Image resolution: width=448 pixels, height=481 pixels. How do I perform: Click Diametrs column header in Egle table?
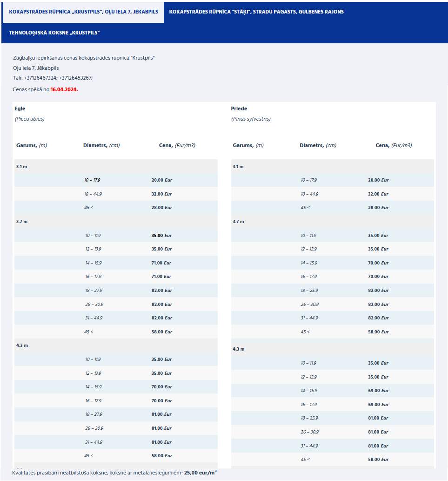(x=101, y=145)
